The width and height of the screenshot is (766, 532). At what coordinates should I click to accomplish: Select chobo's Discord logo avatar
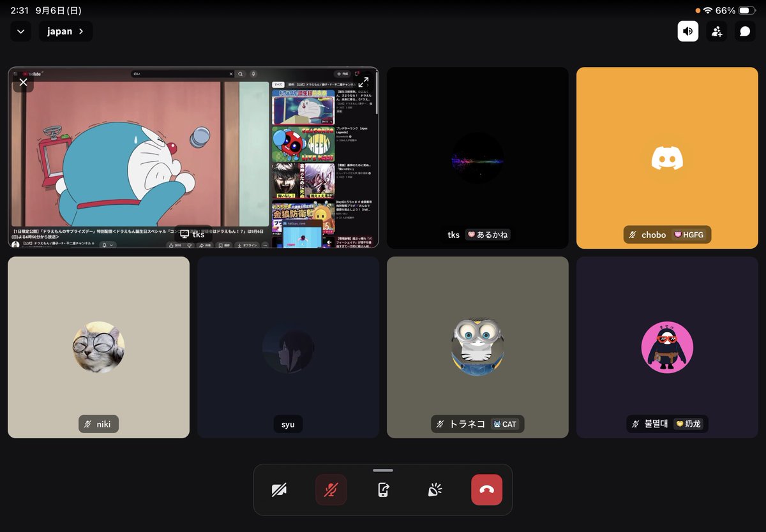tap(667, 158)
